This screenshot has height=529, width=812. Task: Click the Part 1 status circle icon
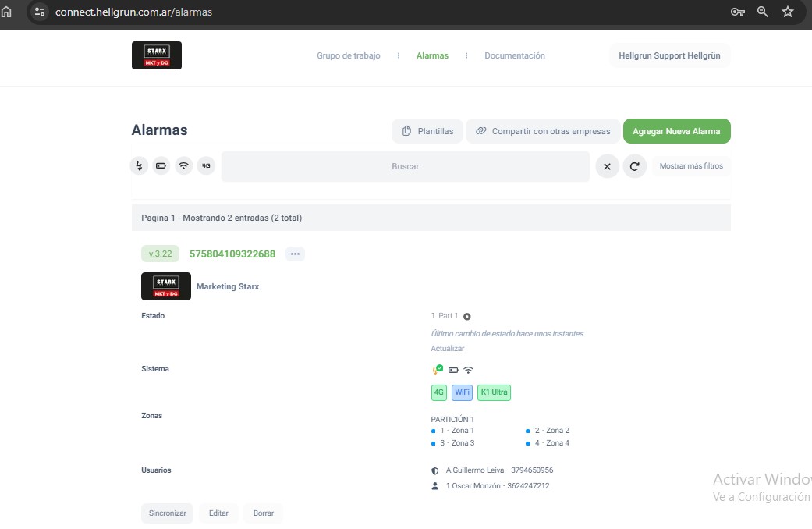467,317
